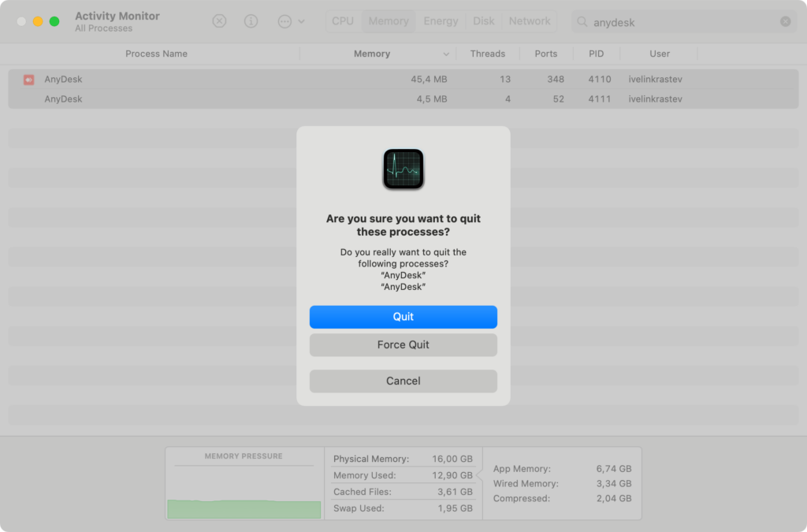
Task: Select the second AnyDesk process row
Action: pyautogui.click(x=158, y=99)
